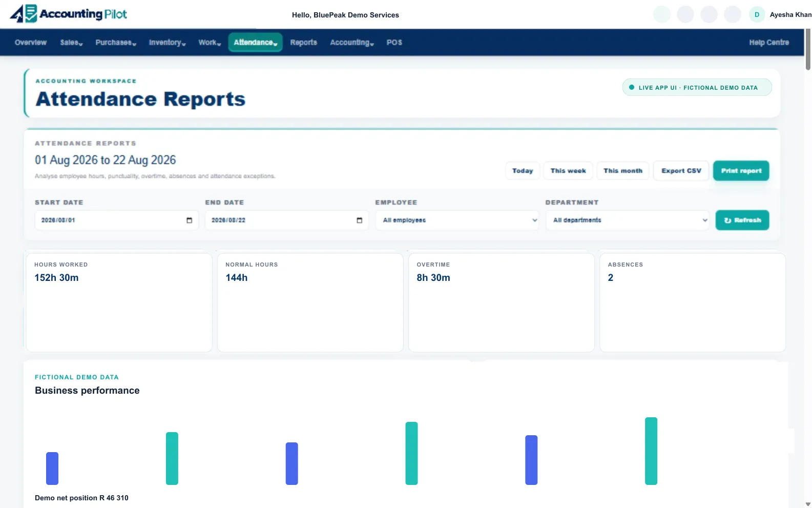
Task: Expand the Accounting menu
Action: click(352, 43)
